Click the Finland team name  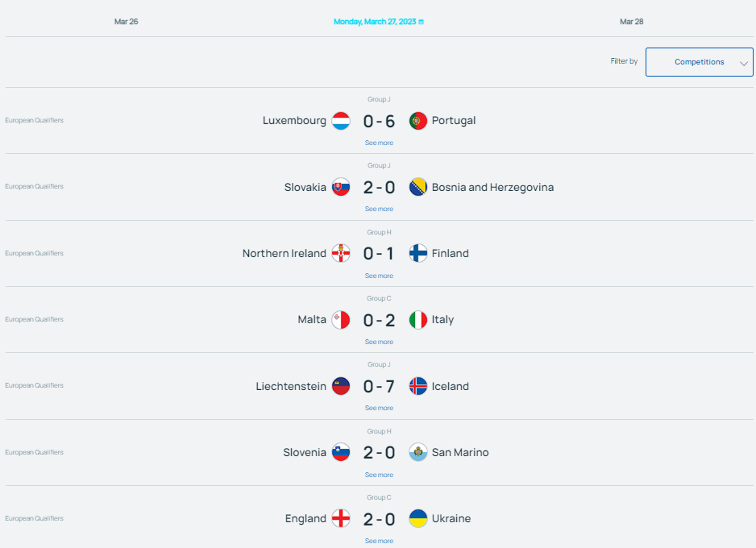[x=451, y=254]
